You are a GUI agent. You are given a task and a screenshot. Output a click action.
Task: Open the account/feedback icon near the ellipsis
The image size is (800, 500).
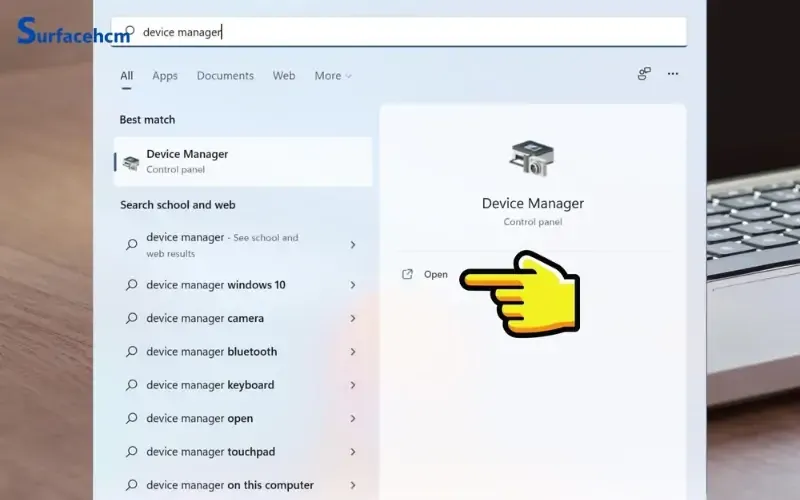(x=644, y=74)
